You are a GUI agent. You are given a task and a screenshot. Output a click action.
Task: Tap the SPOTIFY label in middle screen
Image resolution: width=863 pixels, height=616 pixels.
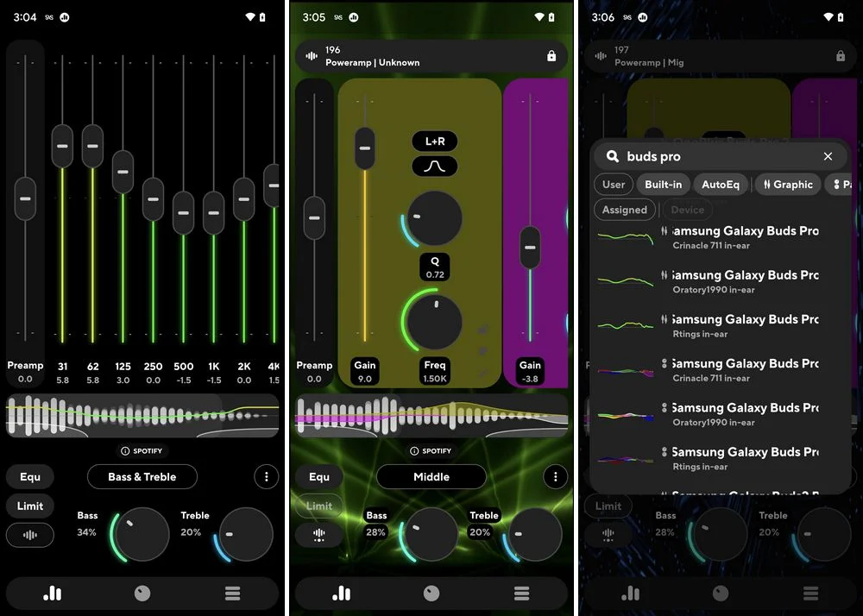click(437, 451)
